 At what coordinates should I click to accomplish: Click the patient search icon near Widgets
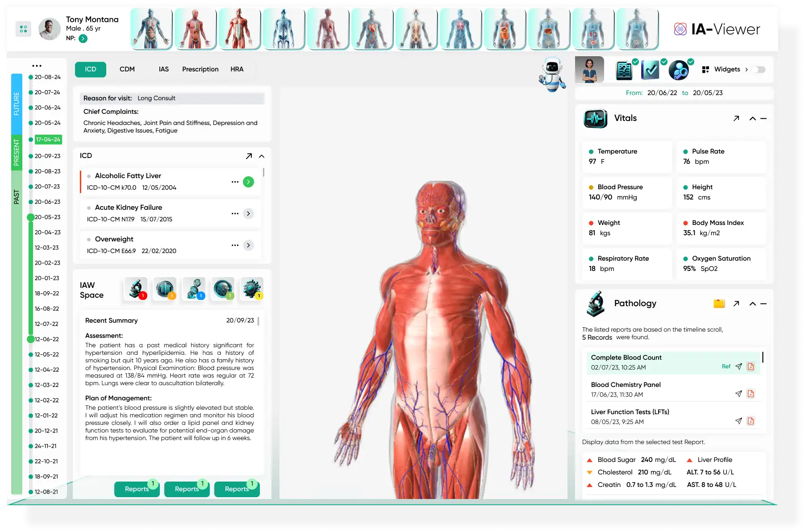coord(679,70)
